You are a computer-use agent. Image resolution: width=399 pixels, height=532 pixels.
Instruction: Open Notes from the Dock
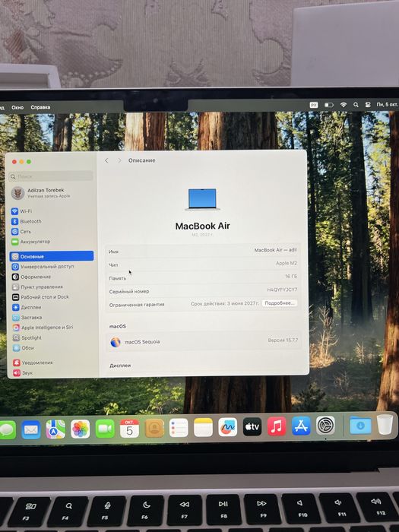(203, 427)
